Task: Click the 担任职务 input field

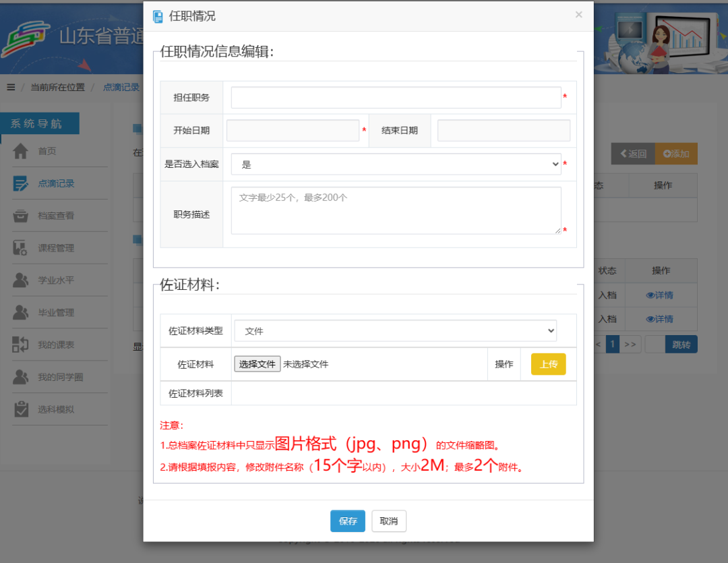Action: [396, 97]
